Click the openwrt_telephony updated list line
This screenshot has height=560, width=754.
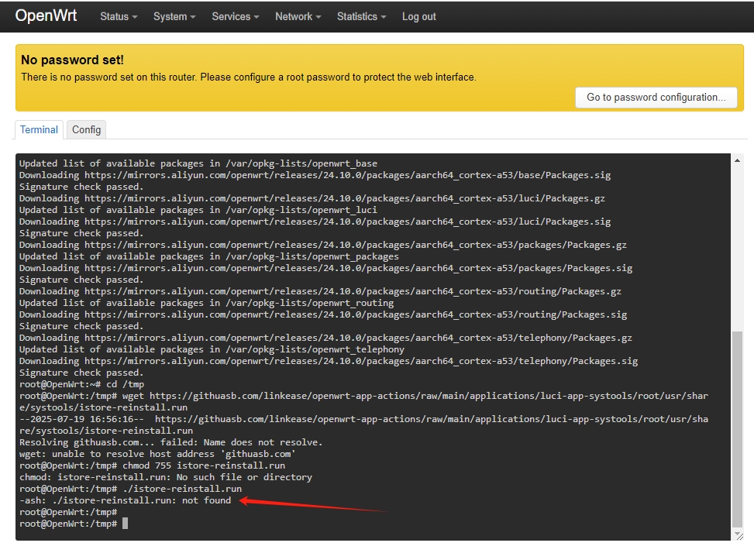(212, 349)
